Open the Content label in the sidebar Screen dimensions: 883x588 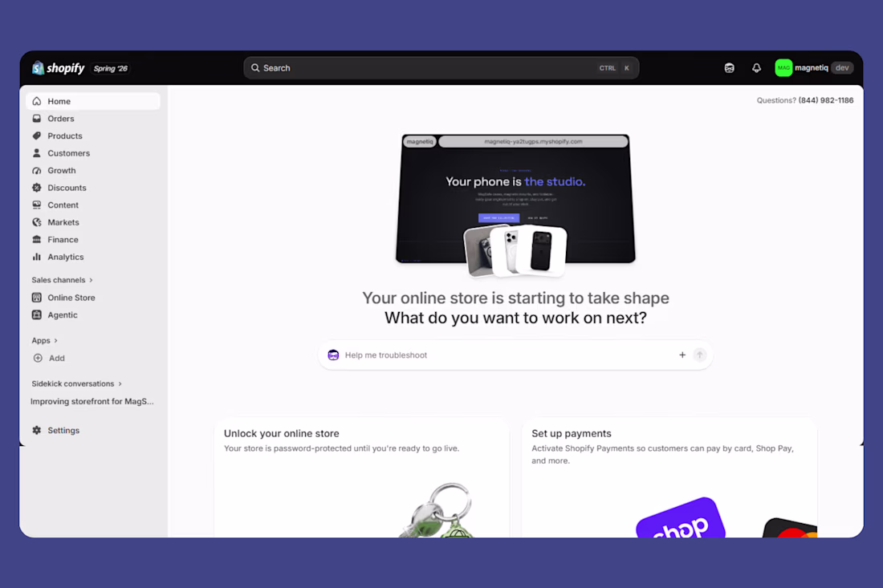(63, 205)
